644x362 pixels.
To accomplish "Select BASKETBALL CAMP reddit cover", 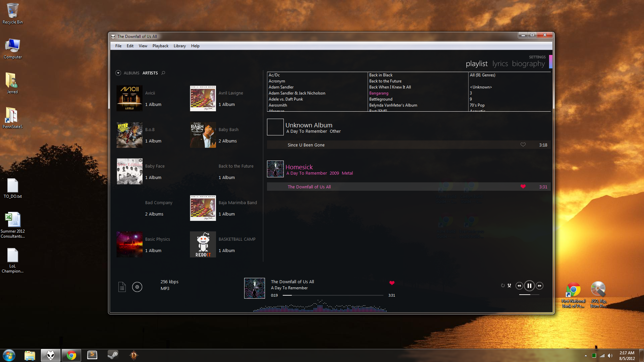I will [203, 244].
